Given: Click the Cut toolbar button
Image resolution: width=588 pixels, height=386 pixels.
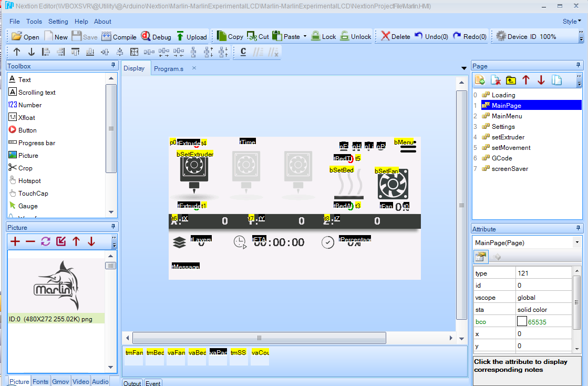Looking at the screenshot, I should pyautogui.click(x=257, y=36).
